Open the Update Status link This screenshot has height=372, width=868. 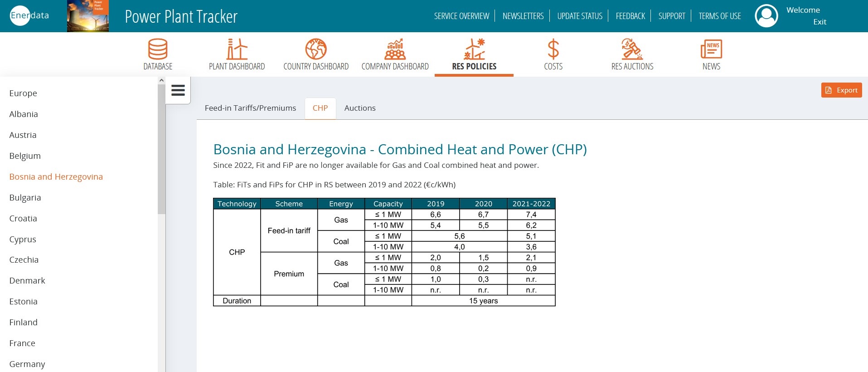[x=580, y=16]
